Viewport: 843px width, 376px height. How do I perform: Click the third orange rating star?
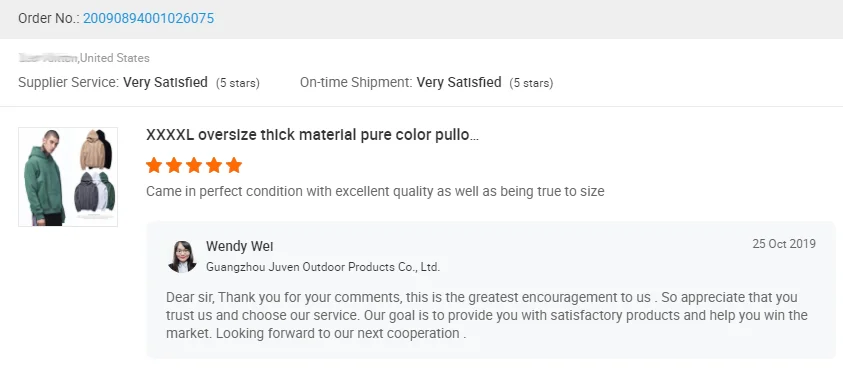click(x=194, y=165)
